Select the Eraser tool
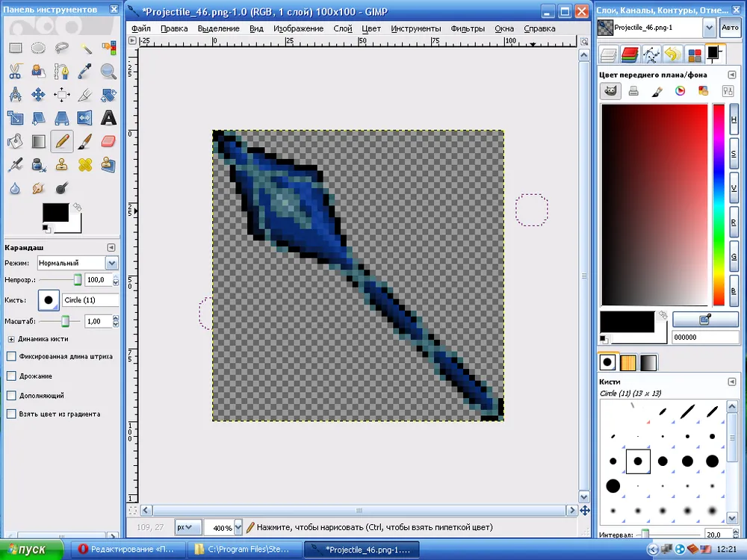747x560 pixels. pyautogui.click(x=108, y=141)
